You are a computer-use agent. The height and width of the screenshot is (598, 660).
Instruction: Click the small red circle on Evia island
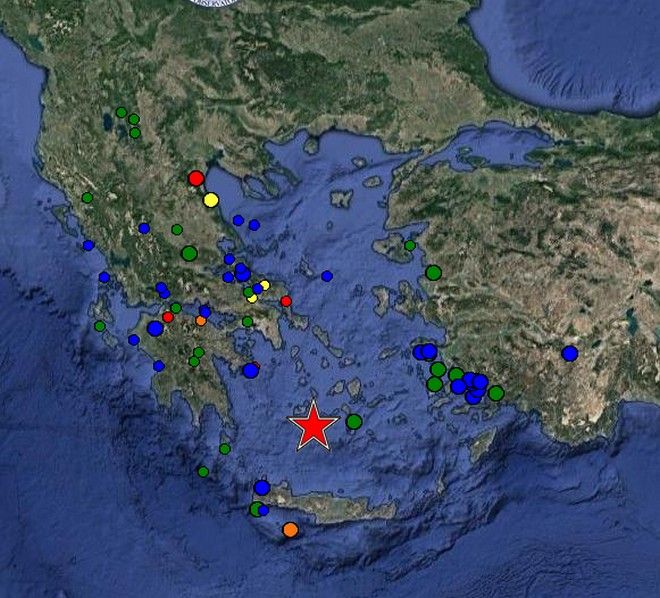tap(286, 301)
